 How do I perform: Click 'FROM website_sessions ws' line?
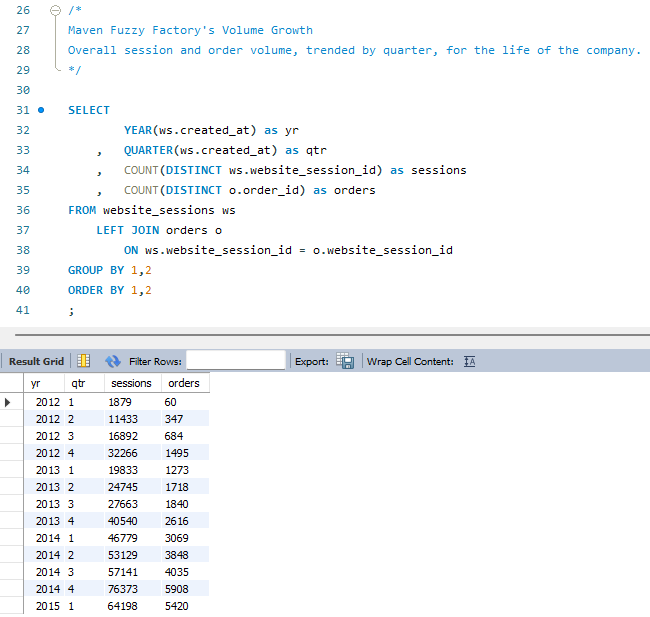(152, 210)
